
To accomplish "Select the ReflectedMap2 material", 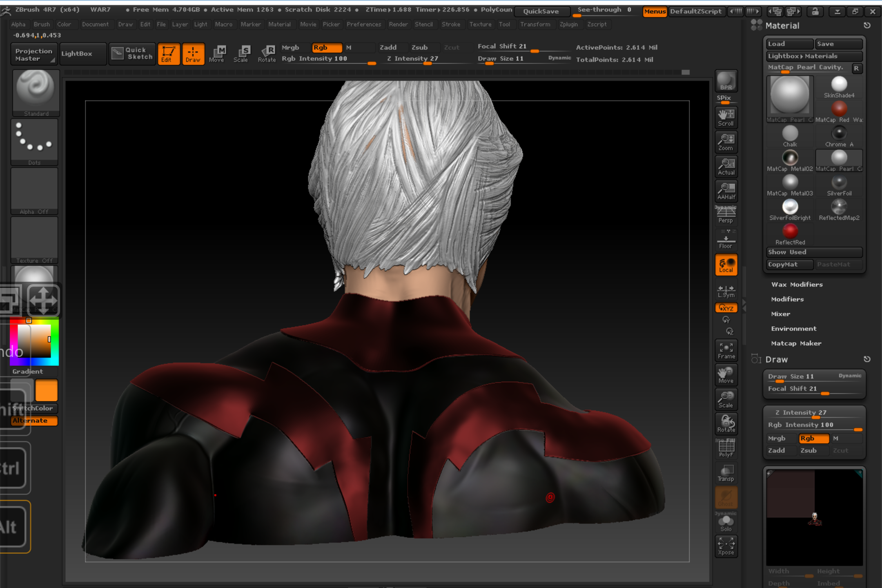I will pyautogui.click(x=839, y=209).
